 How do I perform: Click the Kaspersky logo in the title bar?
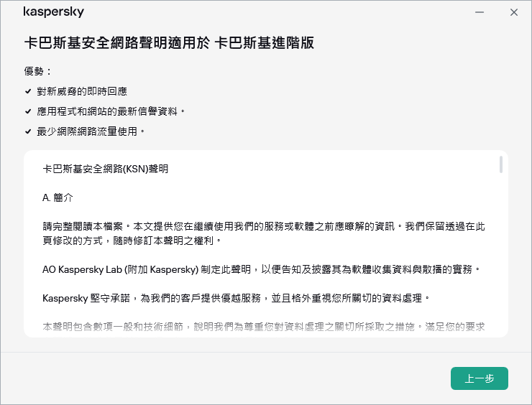point(53,13)
